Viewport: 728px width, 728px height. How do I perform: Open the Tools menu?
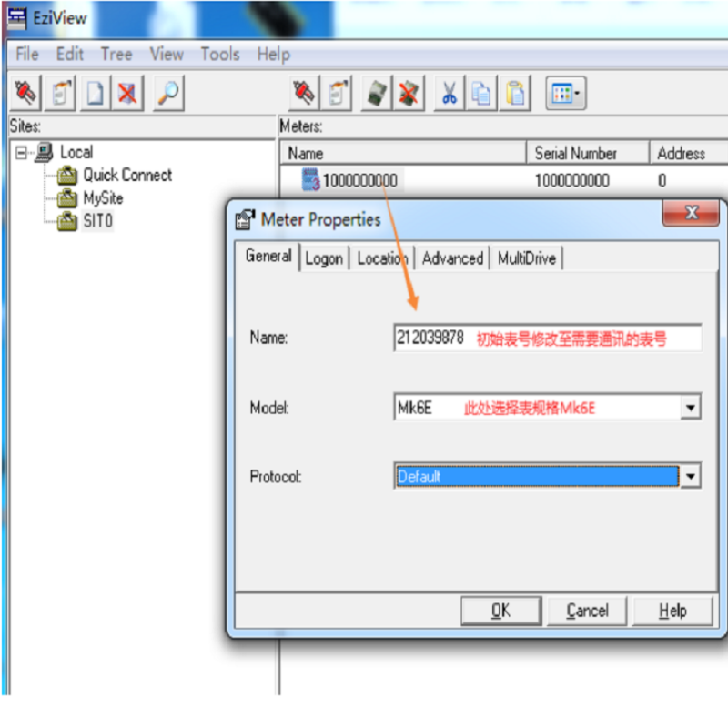point(220,55)
